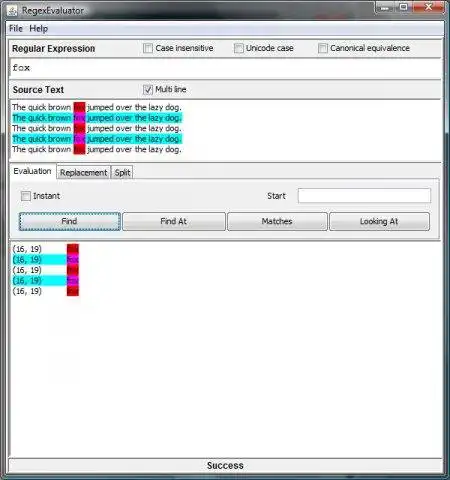Click the Matches button
The image size is (450, 480).
pos(277,221)
